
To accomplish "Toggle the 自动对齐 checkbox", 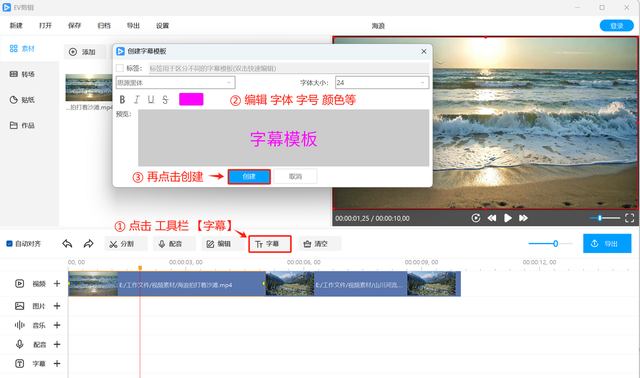I will pyautogui.click(x=9, y=244).
